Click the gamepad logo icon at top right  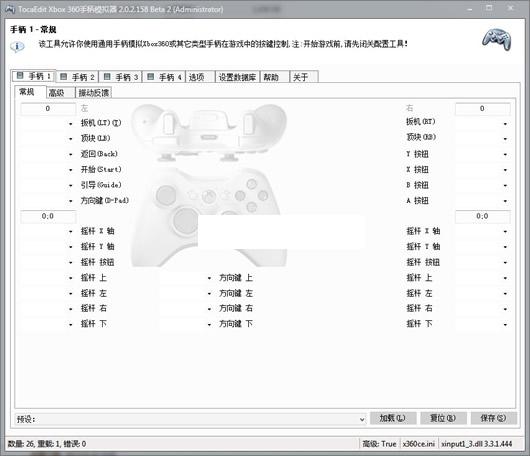[x=496, y=40]
